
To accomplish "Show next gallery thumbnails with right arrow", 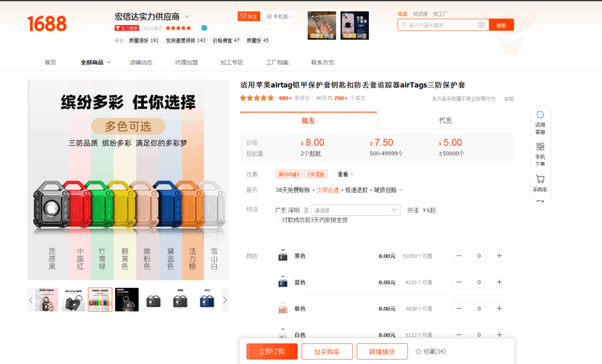I will coord(225,300).
